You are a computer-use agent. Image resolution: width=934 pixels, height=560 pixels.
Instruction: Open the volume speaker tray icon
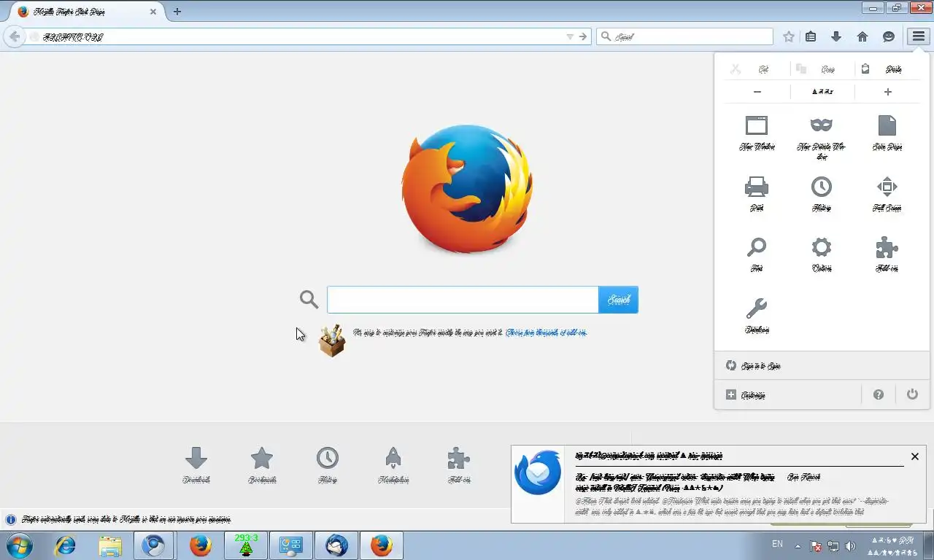pos(850,546)
